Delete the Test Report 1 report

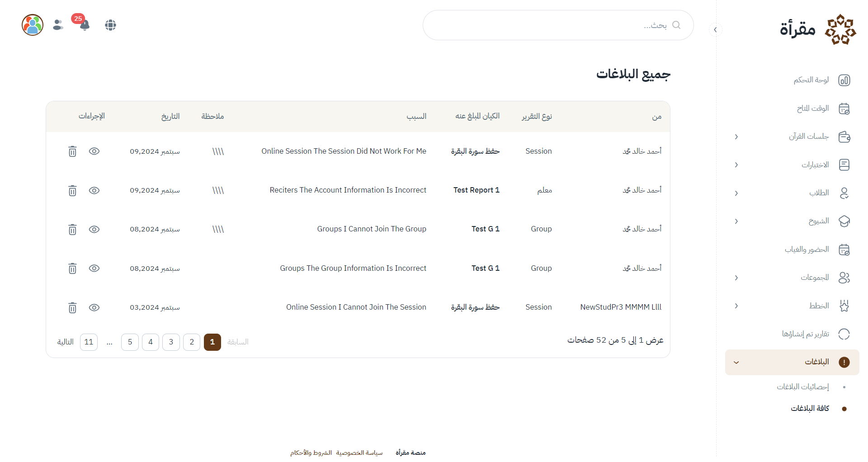click(x=72, y=191)
